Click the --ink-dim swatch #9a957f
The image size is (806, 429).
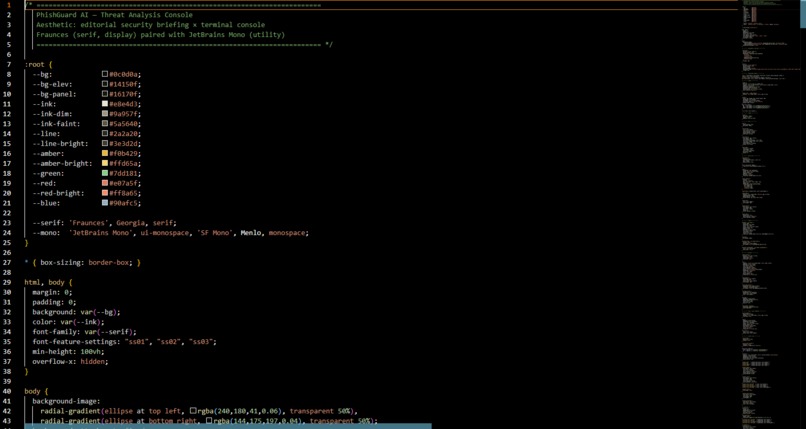(105, 114)
